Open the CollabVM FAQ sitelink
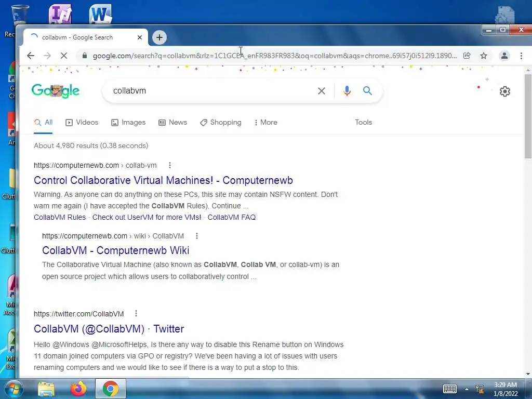532x399 pixels. click(x=232, y=217)
